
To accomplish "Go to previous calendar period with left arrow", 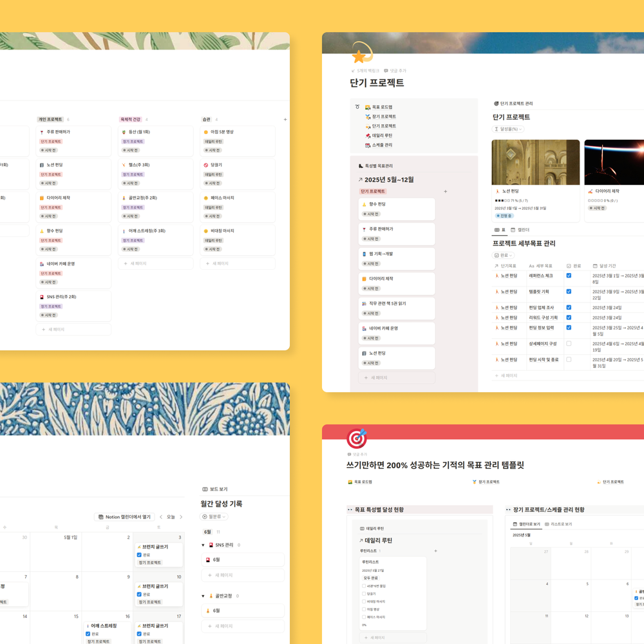I will click(x=161, y=517).
